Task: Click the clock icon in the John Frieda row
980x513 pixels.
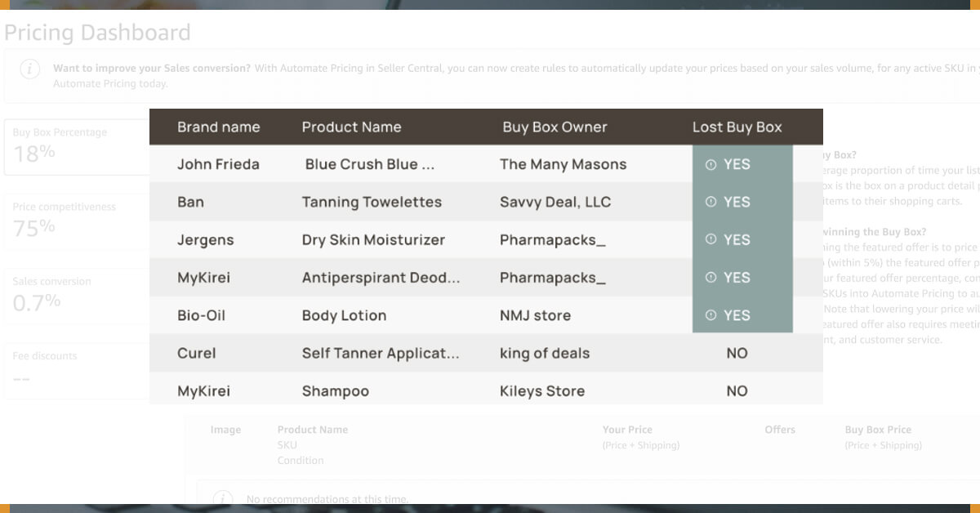Action: 710,165
